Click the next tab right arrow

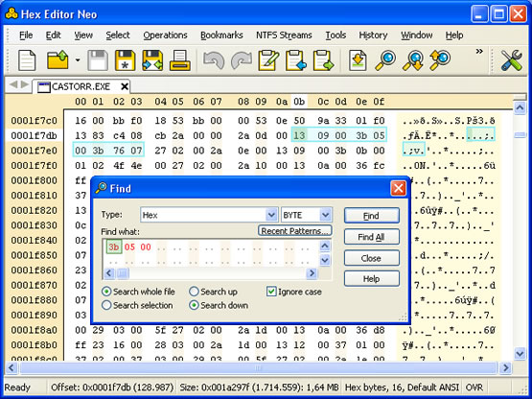(x=25, y=84)
